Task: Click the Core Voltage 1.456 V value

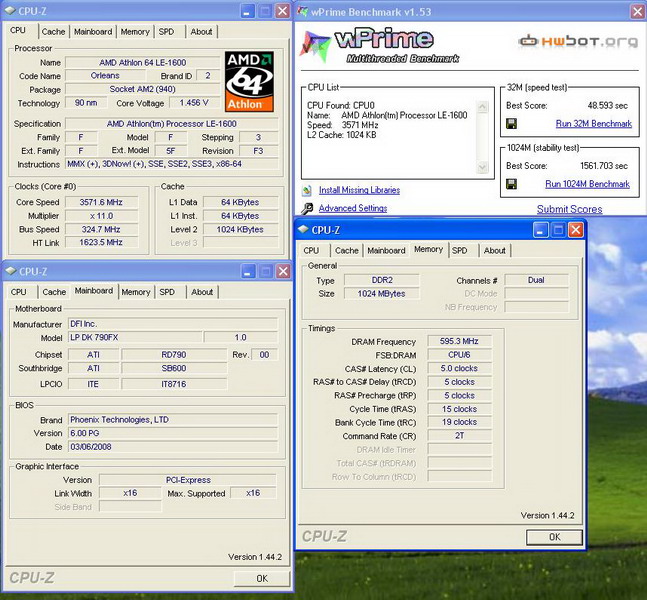Action: pyautogui.click(x=194, y=103)
